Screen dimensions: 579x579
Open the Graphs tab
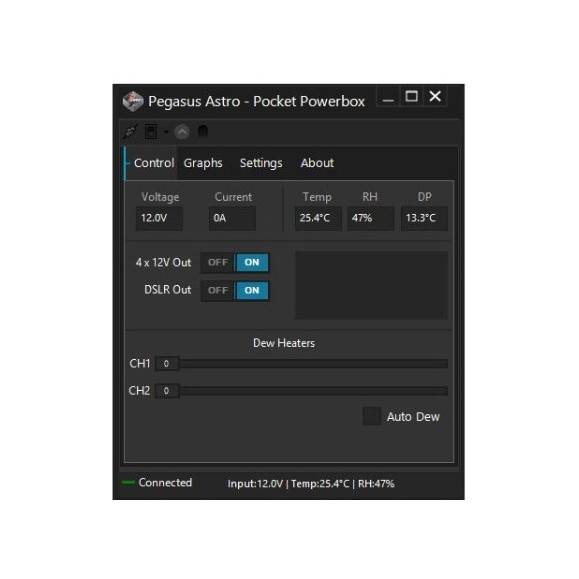[x=203, y=163]
